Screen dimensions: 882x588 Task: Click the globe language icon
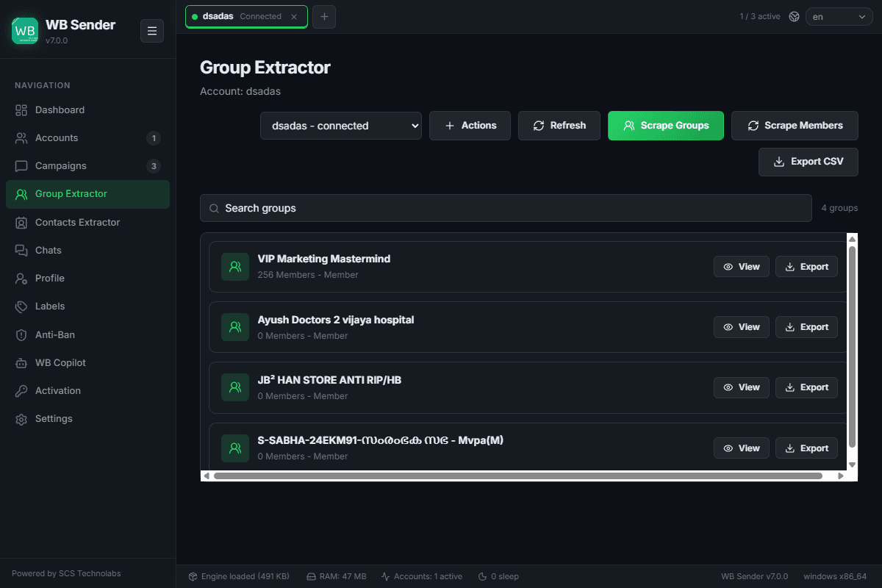pos(794,16)
